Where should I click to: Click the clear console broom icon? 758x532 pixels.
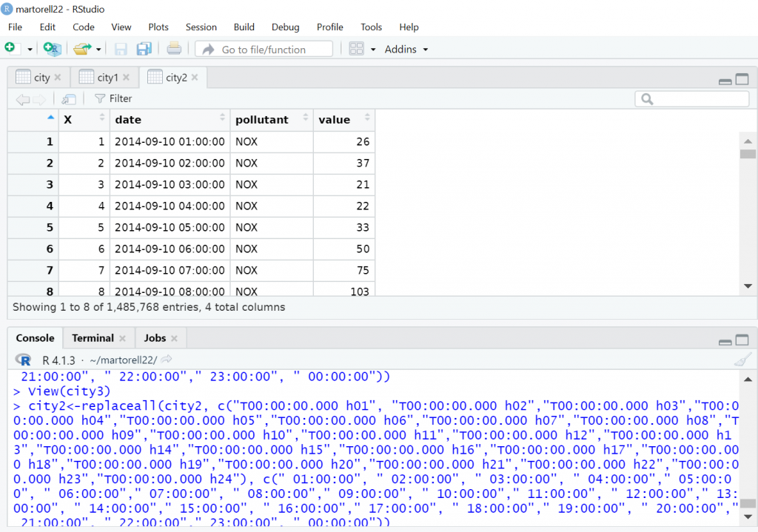click(743, 360)
